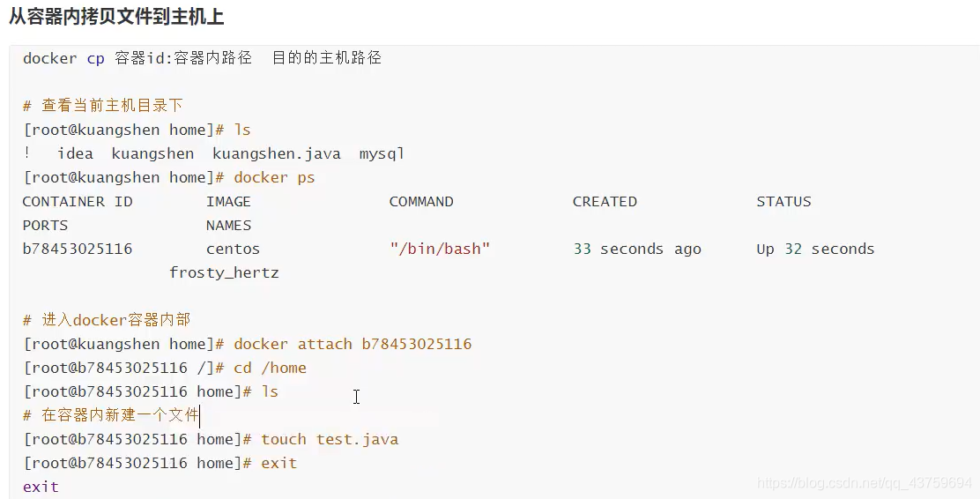
Task: Click the 'PORTS' column header
Action: [x=45, y=225]
